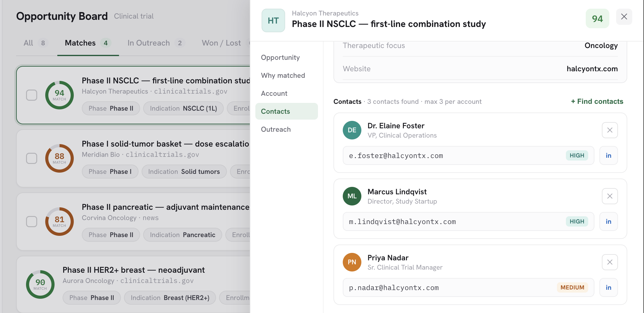The width and height of the screenshot is (644, 313).
Task: Click HIGH confidence badge for Marcus Lindqvist
Action: [x=577, y=222]
